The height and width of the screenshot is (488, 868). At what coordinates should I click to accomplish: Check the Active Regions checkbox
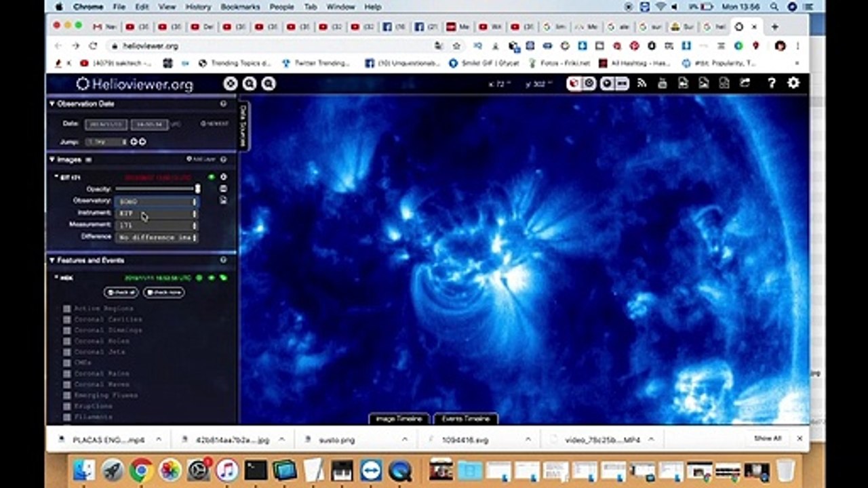coord(67,308)
